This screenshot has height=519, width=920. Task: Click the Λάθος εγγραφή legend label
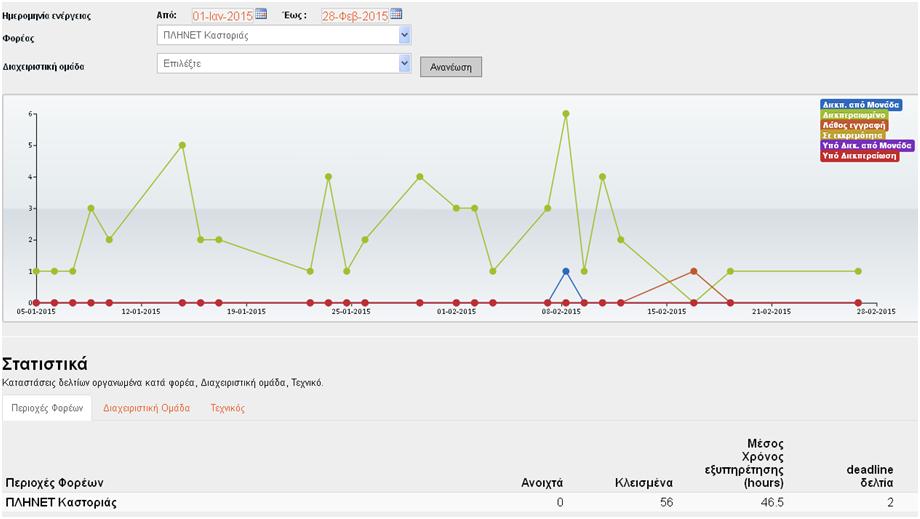click(x=853, y=125)
